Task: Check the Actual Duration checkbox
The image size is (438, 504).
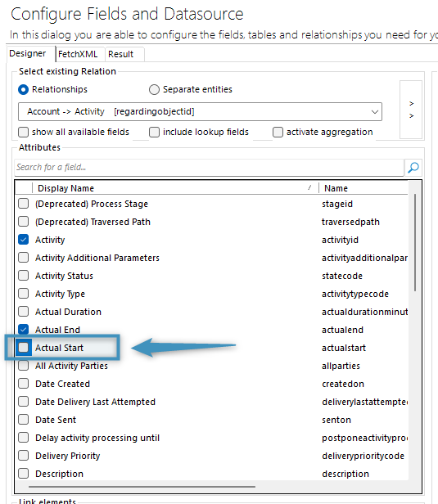Action: [23, 312]
